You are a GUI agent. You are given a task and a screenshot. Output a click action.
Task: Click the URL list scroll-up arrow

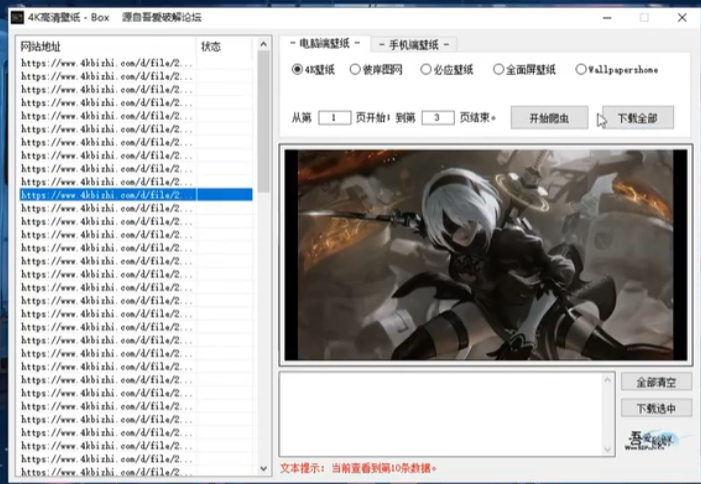(263, 44)
